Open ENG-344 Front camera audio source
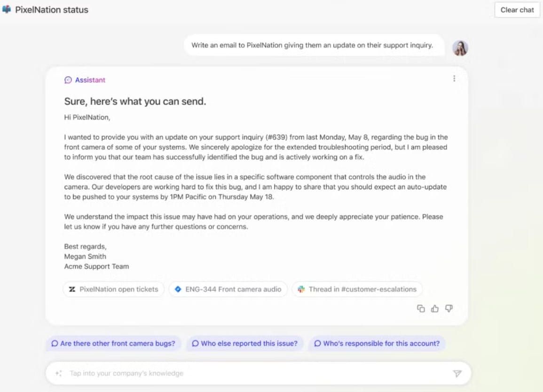 pyautogui.click(x=228, y=290)
